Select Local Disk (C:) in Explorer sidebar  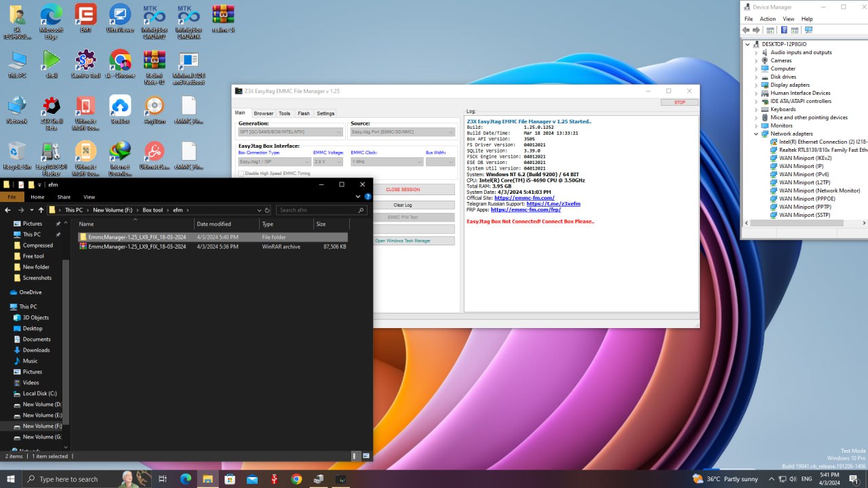[x=39, y=393]
